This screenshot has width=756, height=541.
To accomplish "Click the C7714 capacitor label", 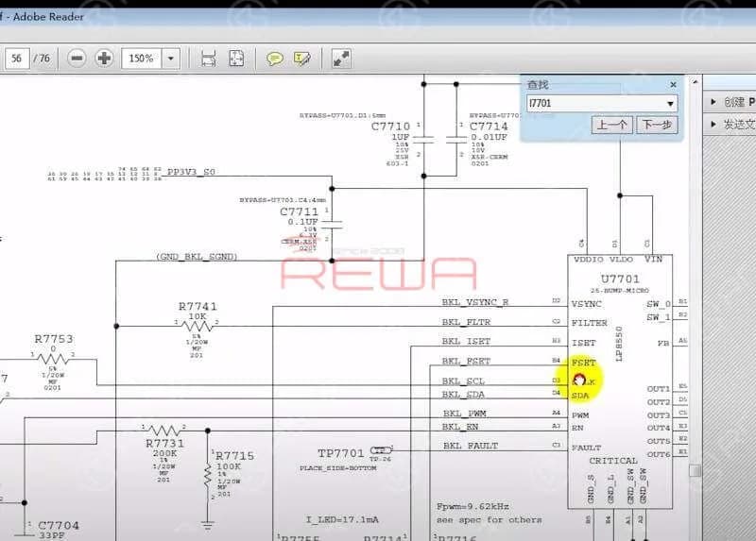I will (489, 127).
